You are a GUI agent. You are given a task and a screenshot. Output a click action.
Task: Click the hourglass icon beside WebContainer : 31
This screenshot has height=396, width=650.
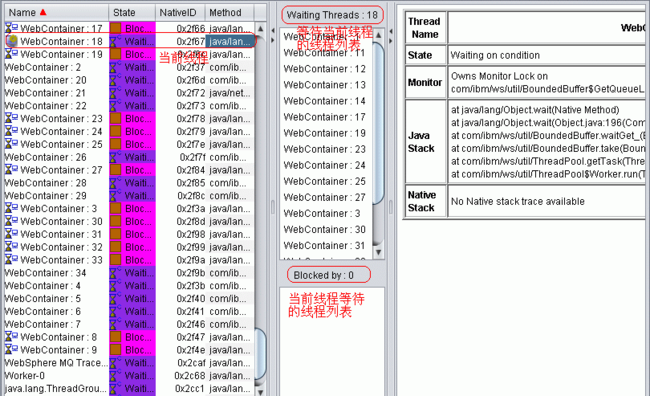[11, 234]
